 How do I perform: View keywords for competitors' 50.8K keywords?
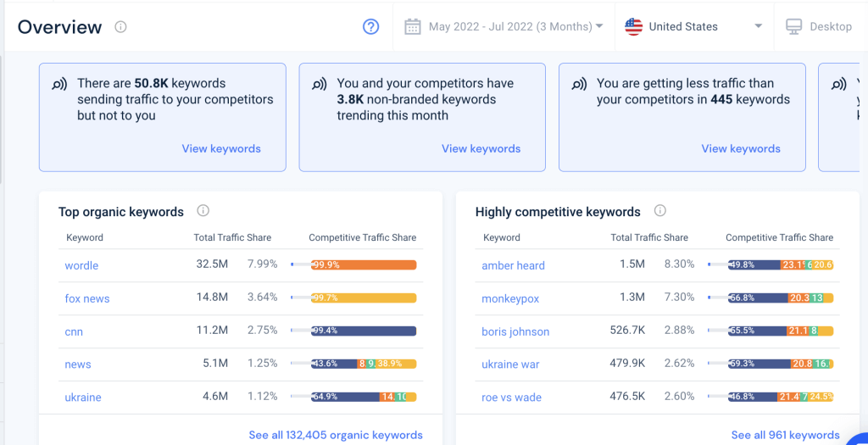tap(221, 149)
